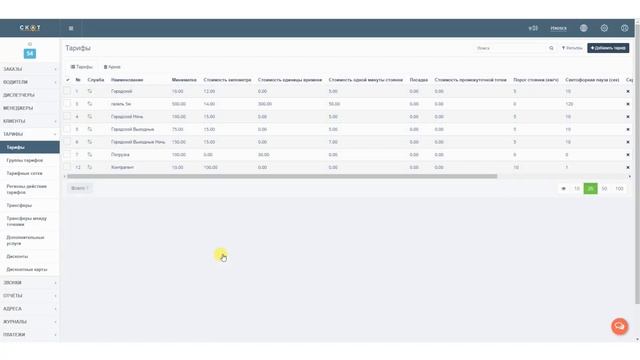The width and height of the screenshot is (640, 360).
Task: Click the Добавить тариф button
Action: 608,48
